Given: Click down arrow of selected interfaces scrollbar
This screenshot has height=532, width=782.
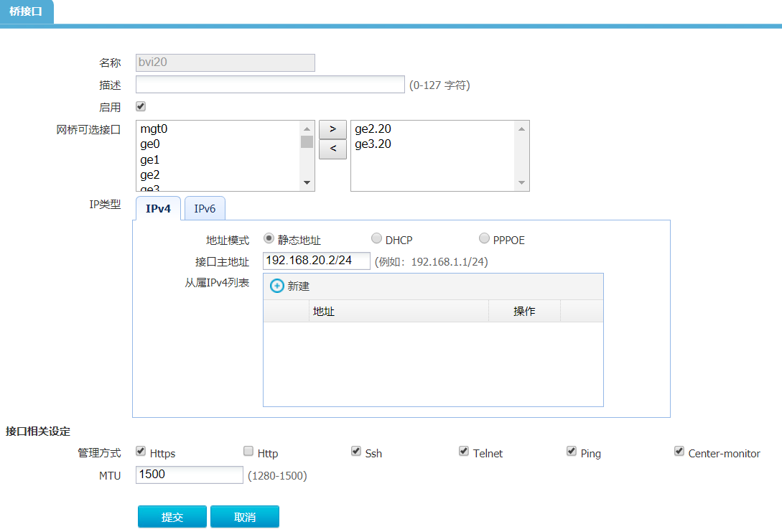Looking at the screenshot, I should pyautogui.click(x=521, y=182).
